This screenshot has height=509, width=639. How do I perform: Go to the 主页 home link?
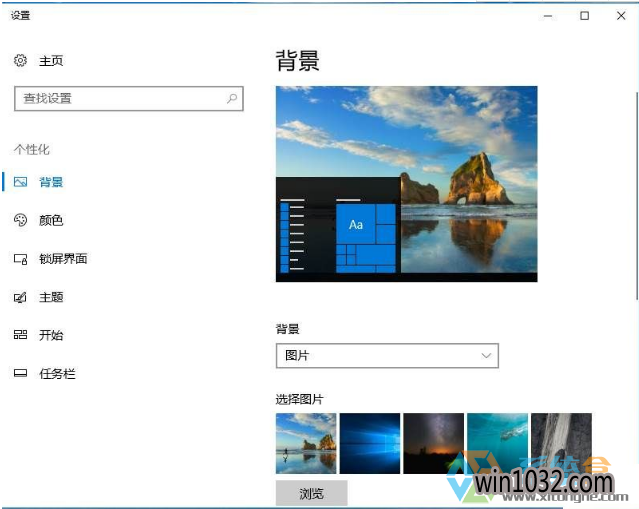coord(51,61)
